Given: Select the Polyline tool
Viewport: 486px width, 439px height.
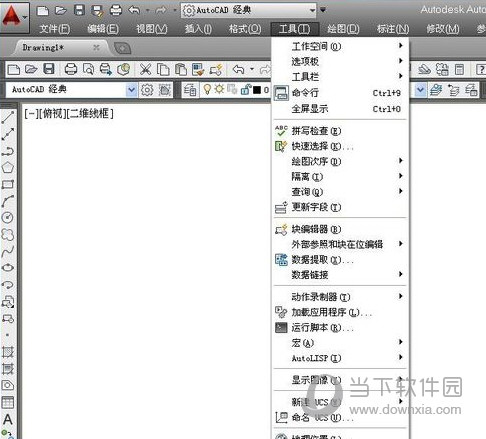Looking at the screenshot, I should [8, 151].
